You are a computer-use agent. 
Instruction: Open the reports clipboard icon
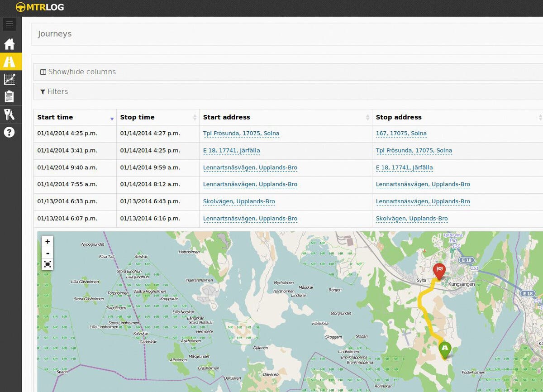pyautogui.click(x=10, y=96)
